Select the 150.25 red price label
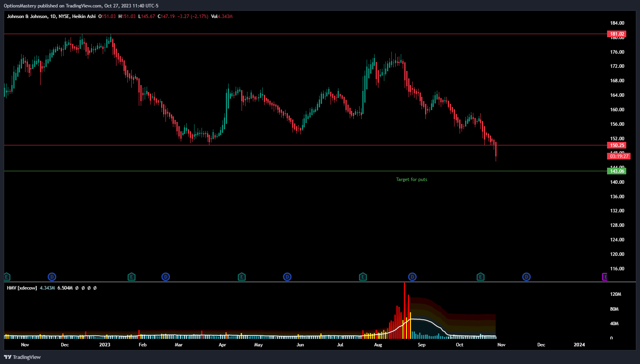Viewport: 640px width, 364px height. coord(617,145)
